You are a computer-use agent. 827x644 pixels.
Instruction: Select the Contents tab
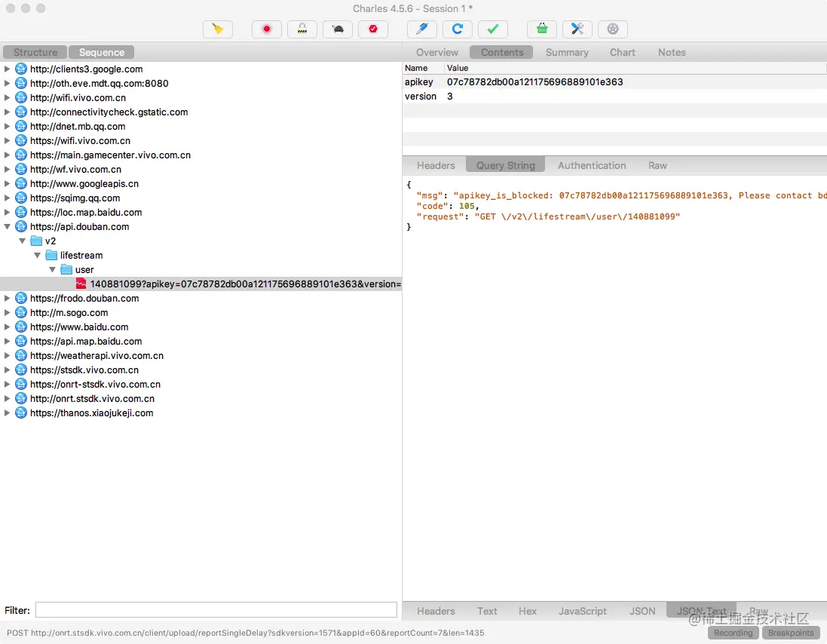[501, 52]
